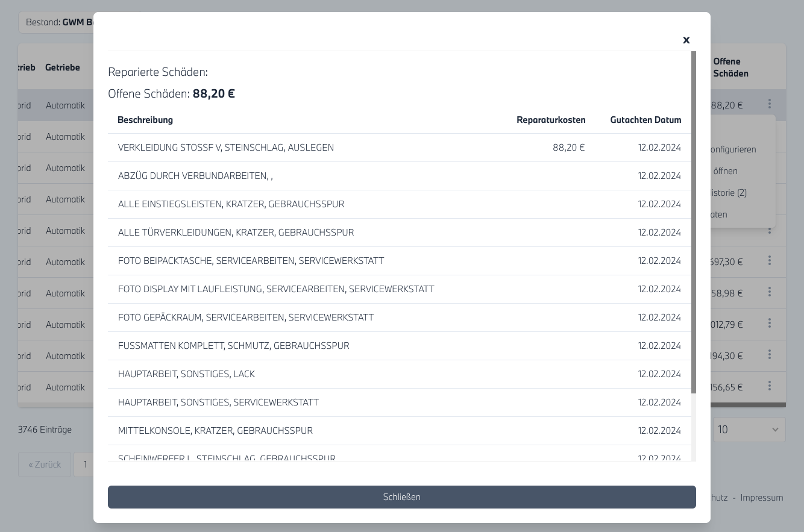Open the Bestand selector dropdown

[x=57, y=22]
